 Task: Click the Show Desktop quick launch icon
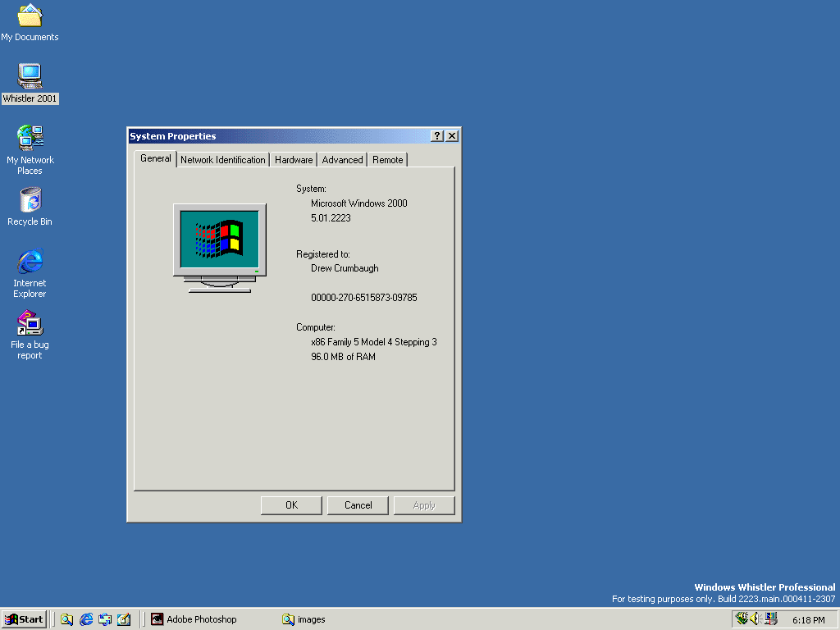(124, 619)
